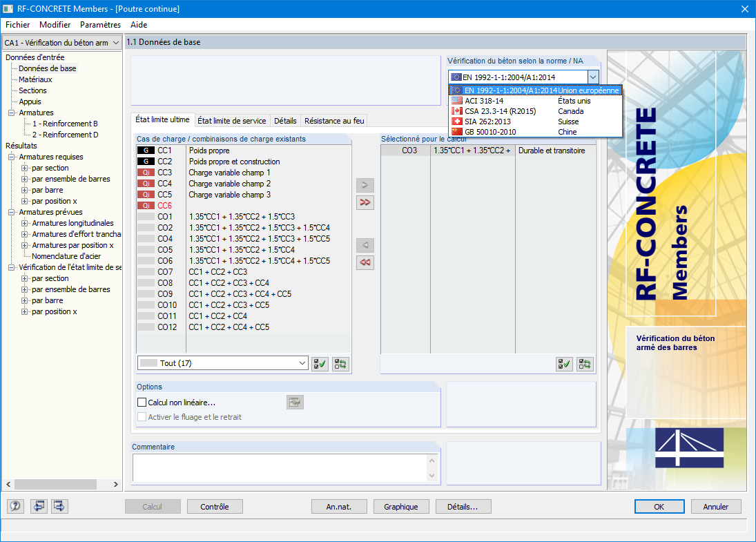Click the Annuler button

point(715,507)
